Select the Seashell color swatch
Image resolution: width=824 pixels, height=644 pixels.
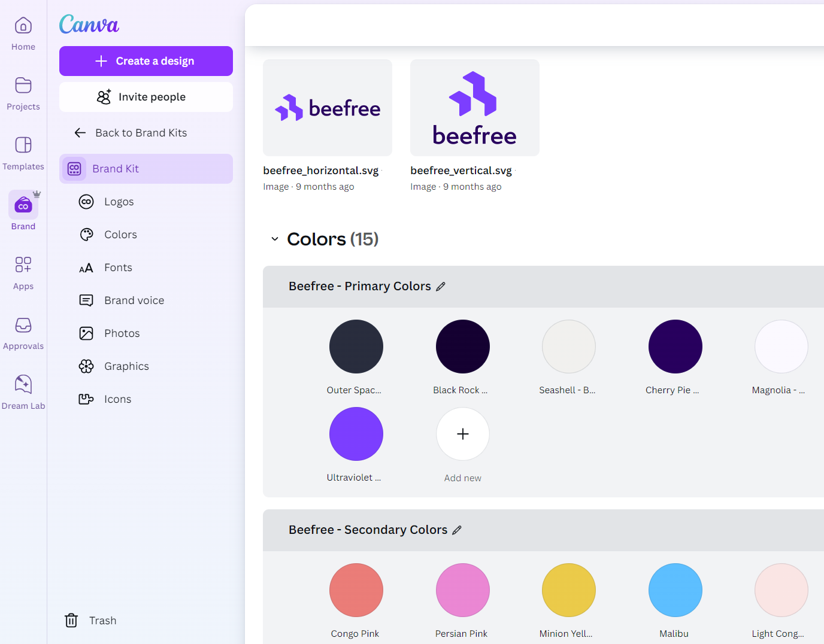point(569,347)
